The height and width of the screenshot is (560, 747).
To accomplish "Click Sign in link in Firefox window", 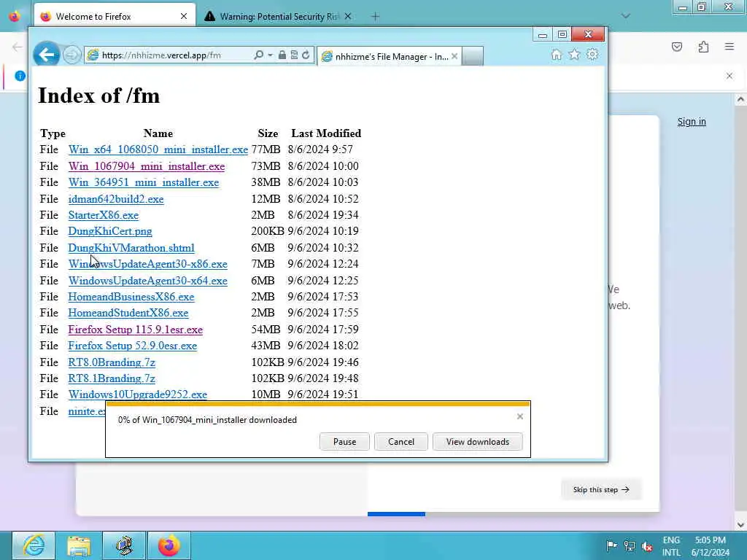I will click(x=692, y=122).
